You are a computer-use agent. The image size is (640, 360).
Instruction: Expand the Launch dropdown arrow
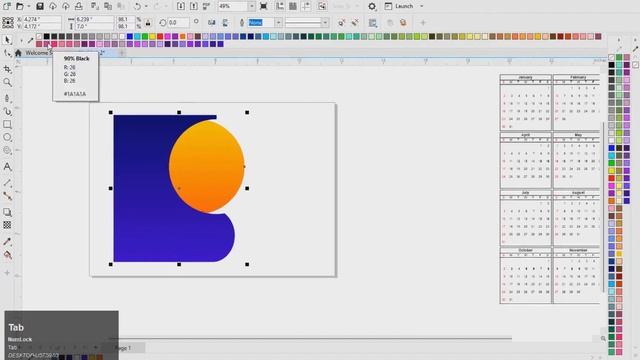coord(422,7)
